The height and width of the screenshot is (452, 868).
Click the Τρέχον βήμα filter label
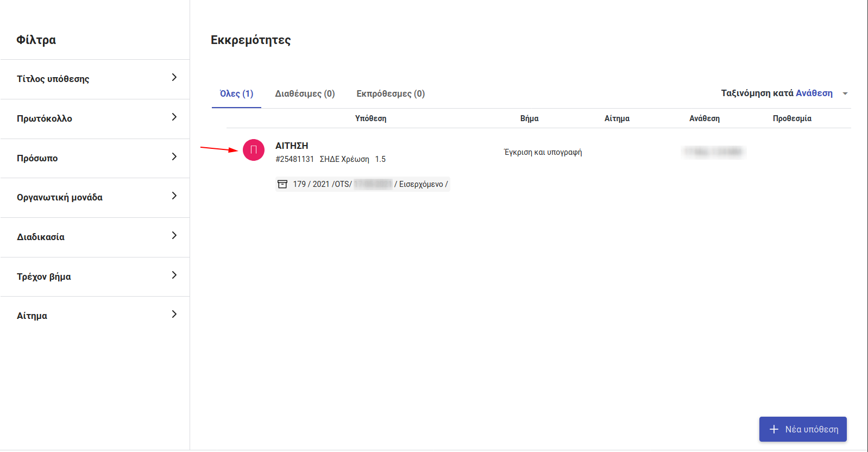44,277
